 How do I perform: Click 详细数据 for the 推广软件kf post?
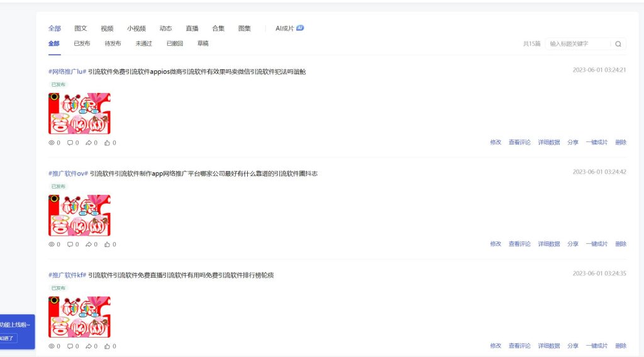tap(549, 346)
